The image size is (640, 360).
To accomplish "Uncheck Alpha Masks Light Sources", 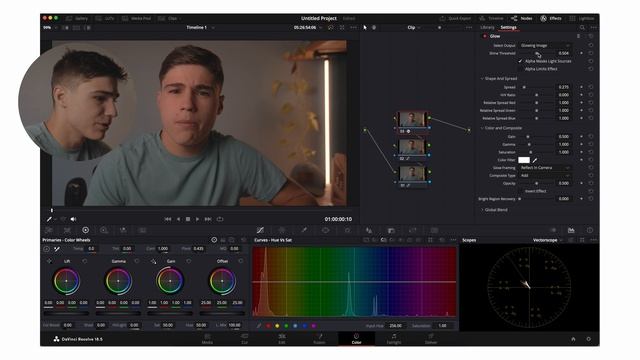I will click(x=520, y=61).
